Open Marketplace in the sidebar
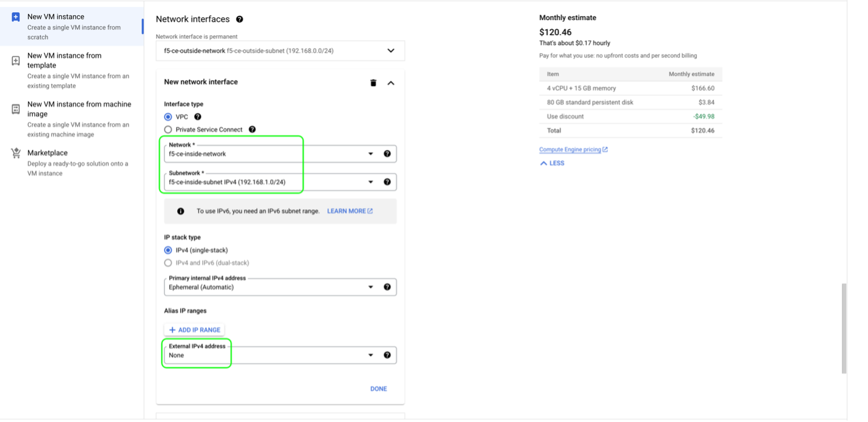868x422 pixels. point(47,153)
